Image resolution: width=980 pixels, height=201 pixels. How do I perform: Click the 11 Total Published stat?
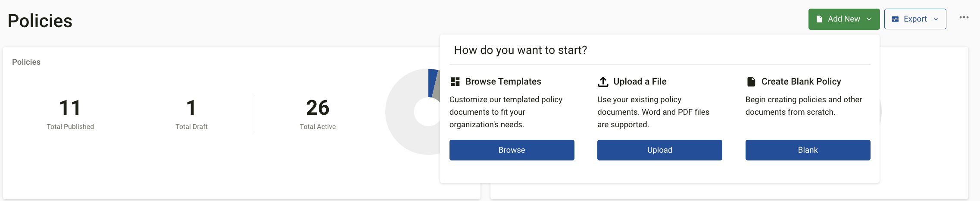point(70,114)
